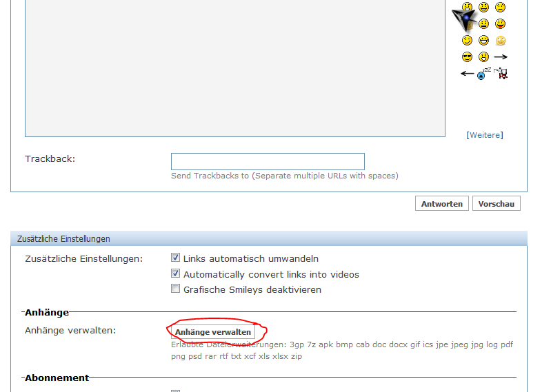Insert the pale rolling-eyes smiley
Viewport: 551px width, 392px height.
[501, 41]
